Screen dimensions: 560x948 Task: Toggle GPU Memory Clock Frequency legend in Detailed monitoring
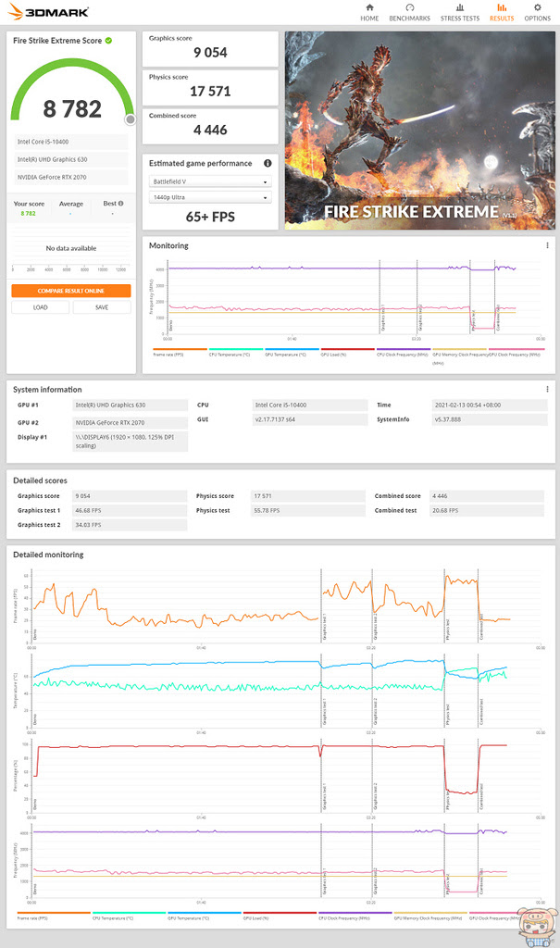coord(430,916)
